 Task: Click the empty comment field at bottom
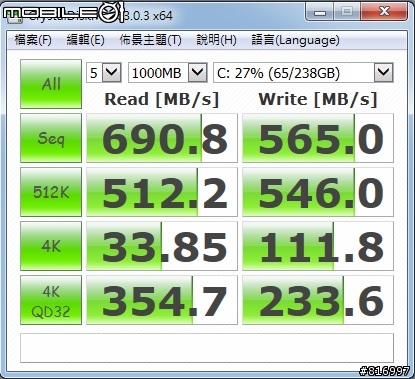[x=207, y=348]
